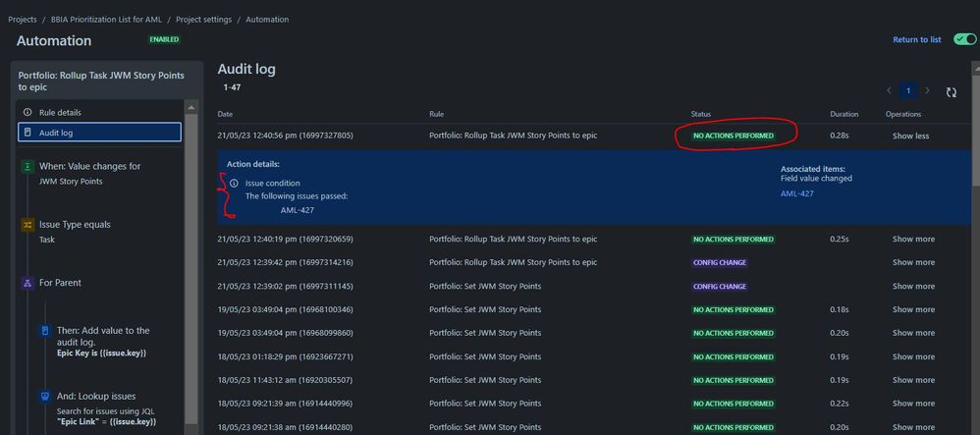This screenshot has height=435, width=980.
Task: Click the Rule details info icon
Action: coord(27,113)
